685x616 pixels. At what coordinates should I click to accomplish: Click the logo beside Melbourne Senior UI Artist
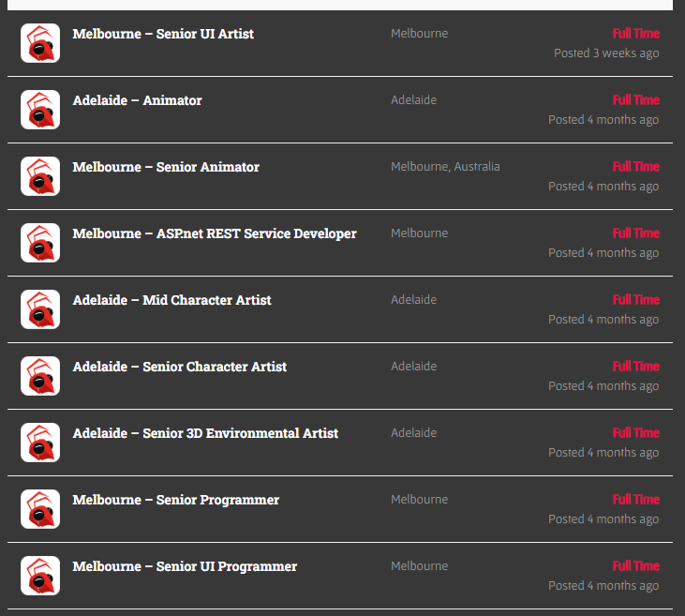(40, 43)
